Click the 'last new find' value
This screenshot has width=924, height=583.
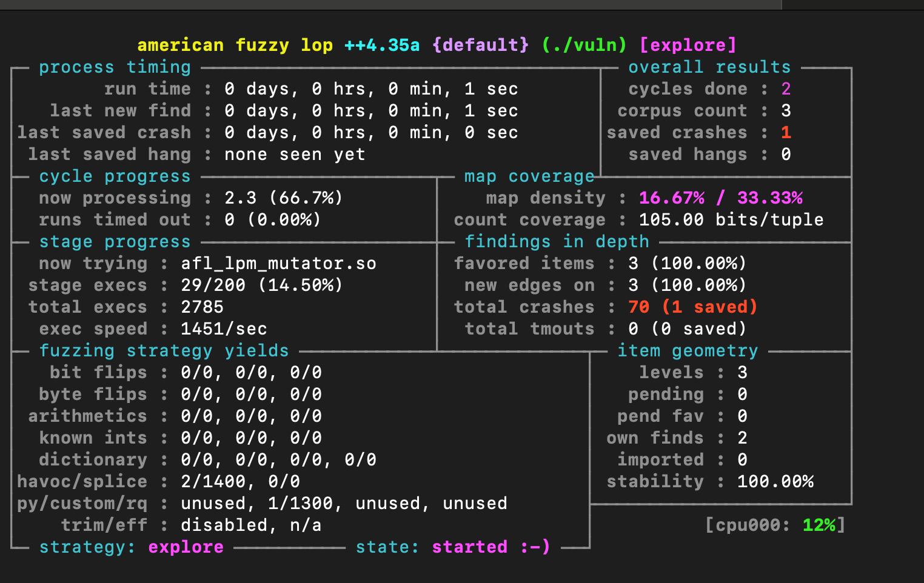coord(372,111)
